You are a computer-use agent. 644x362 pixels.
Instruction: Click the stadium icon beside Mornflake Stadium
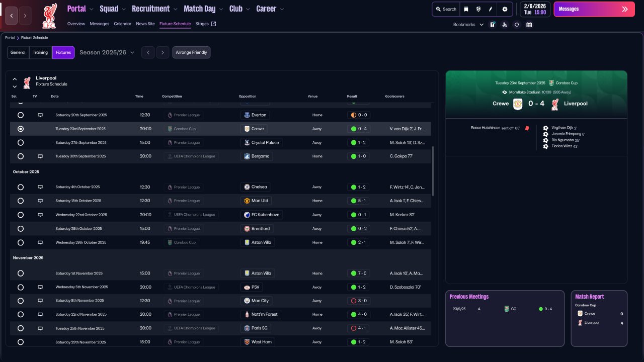505,93
